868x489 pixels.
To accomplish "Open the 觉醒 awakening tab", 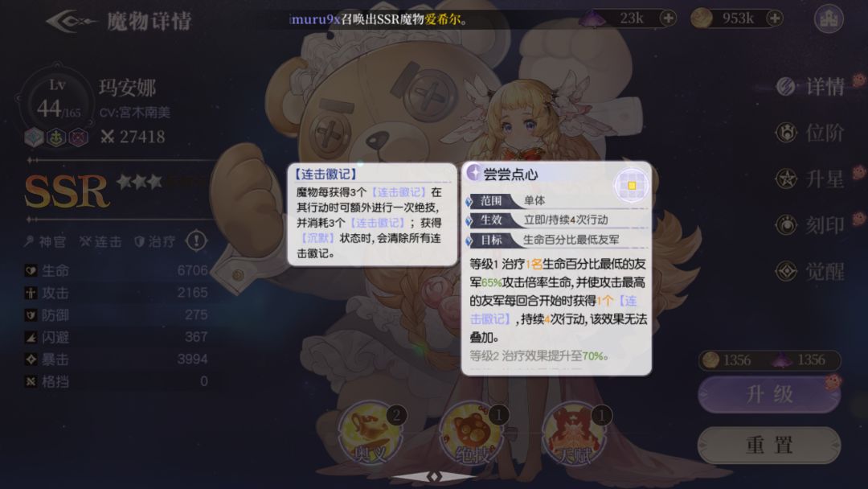I will (811, 271).
